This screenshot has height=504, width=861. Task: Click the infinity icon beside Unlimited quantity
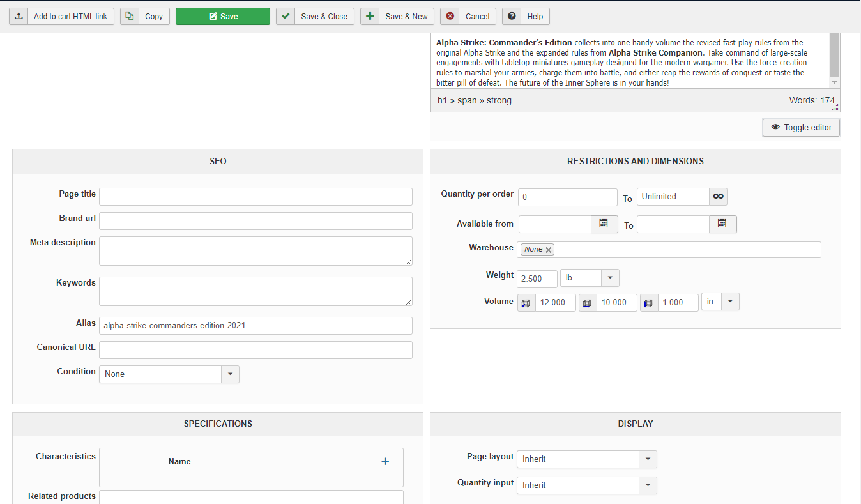tap(718, 197)
